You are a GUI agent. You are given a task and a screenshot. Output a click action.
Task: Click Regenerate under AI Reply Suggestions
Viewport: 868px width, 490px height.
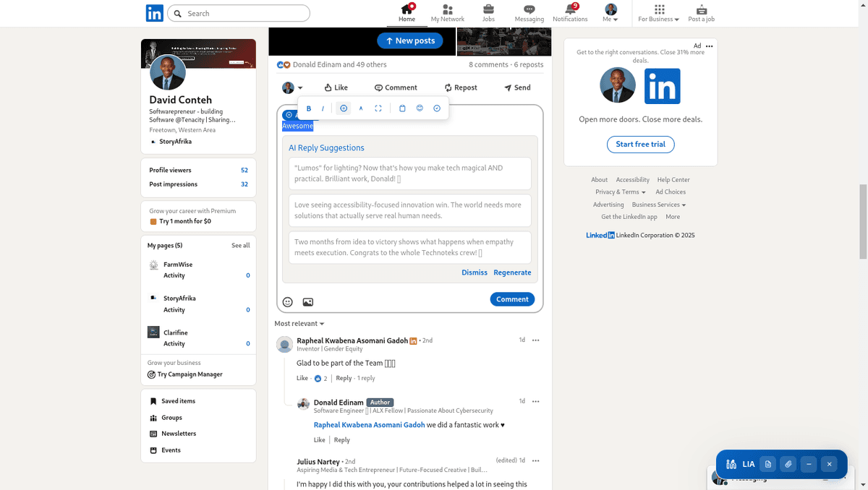pos(512,272)
